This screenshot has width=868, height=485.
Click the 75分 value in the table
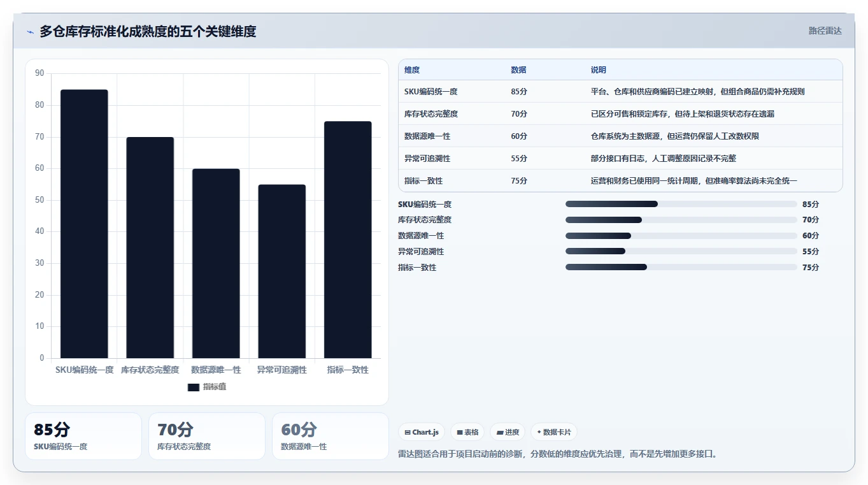click(519, 181)
